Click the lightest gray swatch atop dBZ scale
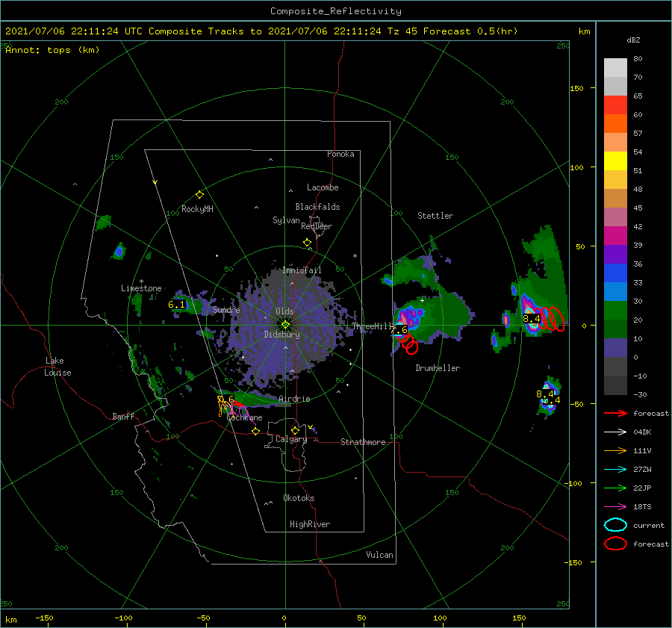The width and height of the screenshot is (672, 628). [615, 68]
